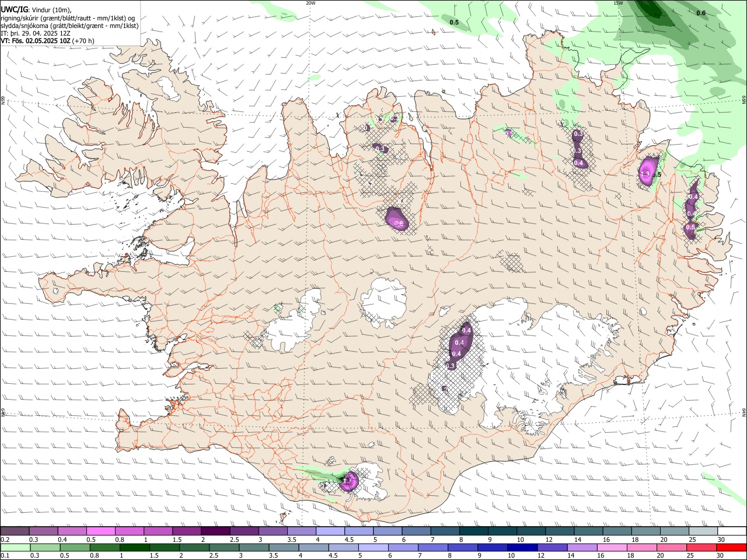Click the light lavender 4 swatch in the top legend row
The height and width of the screenshot is (560, 747).
click(x=330, y=531)
